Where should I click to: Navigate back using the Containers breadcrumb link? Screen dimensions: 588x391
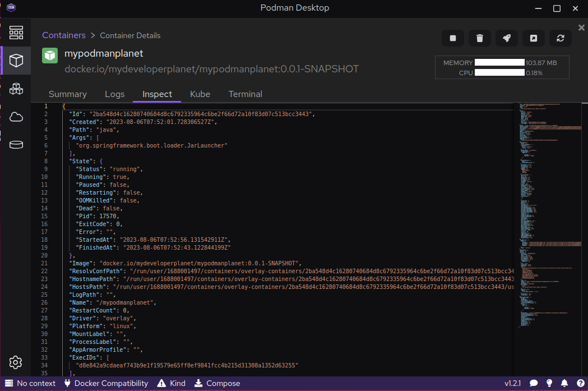pyautogui.click(x=63, y=35)
